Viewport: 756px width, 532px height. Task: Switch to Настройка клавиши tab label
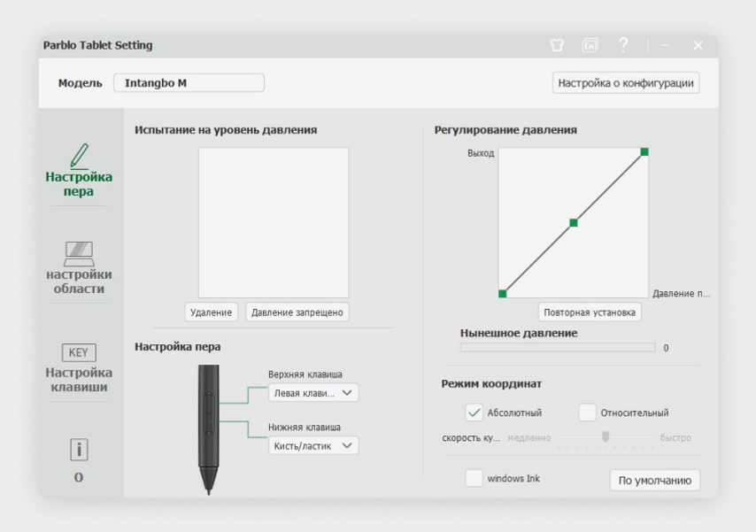[79, 380]
